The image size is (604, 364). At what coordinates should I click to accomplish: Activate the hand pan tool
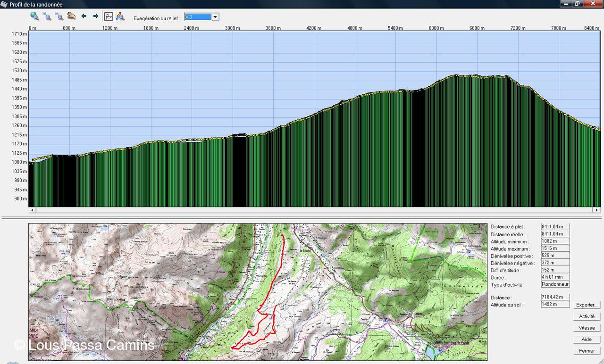[71, 16]
